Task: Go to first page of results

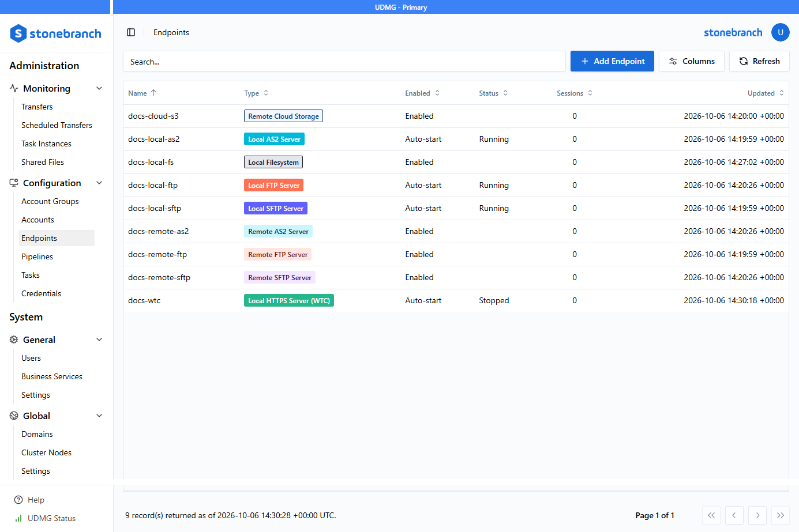Action: pyautogui.click(x=711, y=515)
